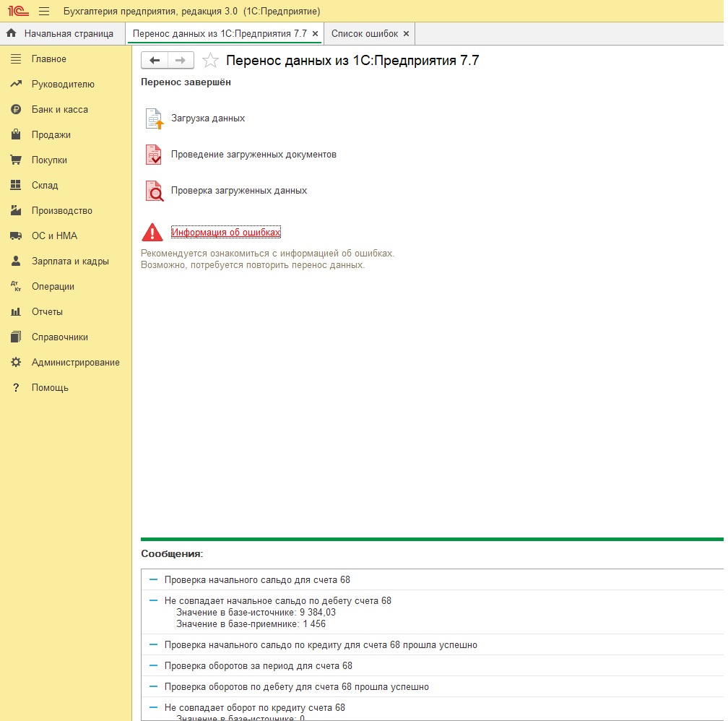
Task: Click the Загрузка данных document icon
Action: pos(154,118)
